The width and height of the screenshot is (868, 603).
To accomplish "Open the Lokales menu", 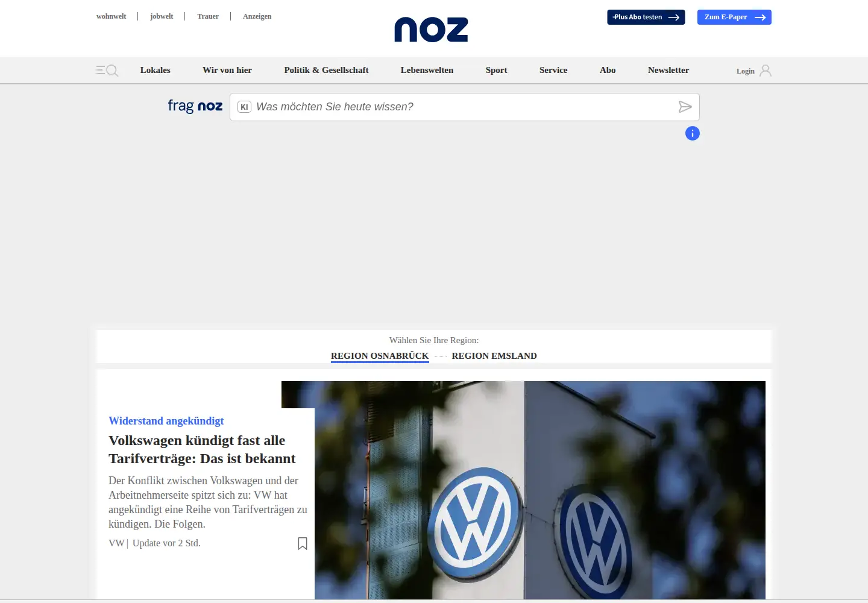I will click(156, 70).
